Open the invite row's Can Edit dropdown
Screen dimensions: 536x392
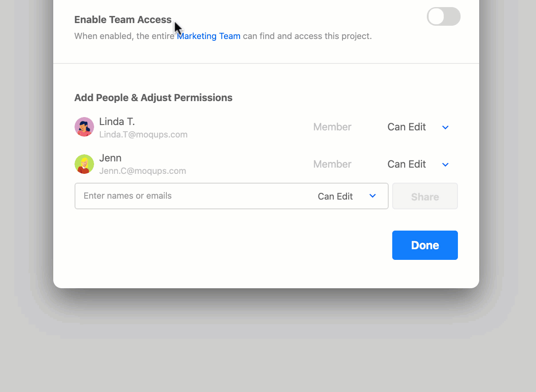335,196
